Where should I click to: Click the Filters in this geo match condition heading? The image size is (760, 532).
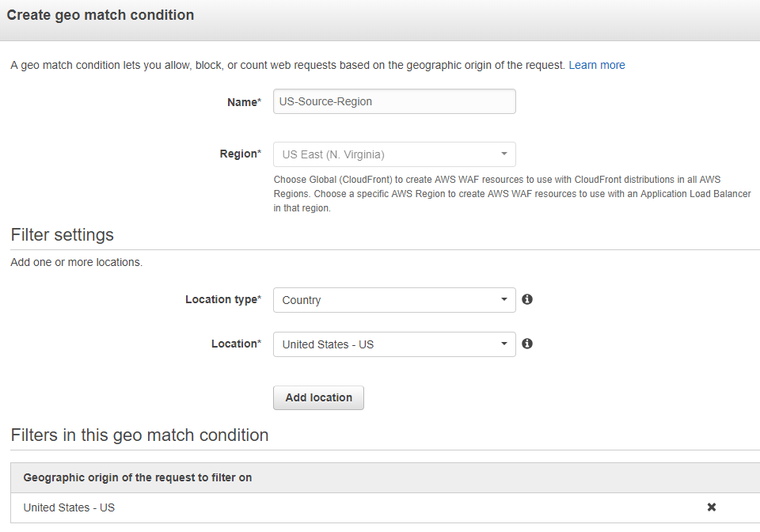[x=139, y=435]
